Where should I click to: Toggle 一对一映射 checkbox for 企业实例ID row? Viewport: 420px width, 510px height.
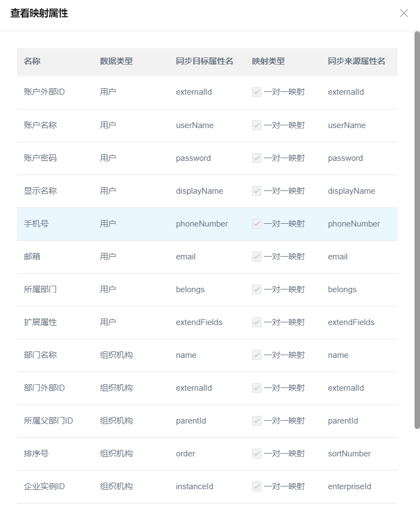click(x=256, y=486)
